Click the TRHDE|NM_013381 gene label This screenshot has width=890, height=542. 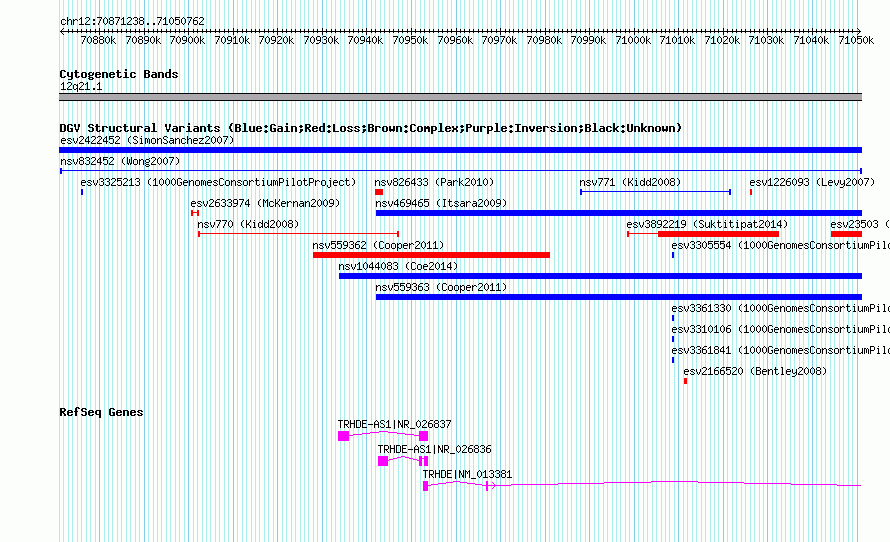[x=467, y=474]
